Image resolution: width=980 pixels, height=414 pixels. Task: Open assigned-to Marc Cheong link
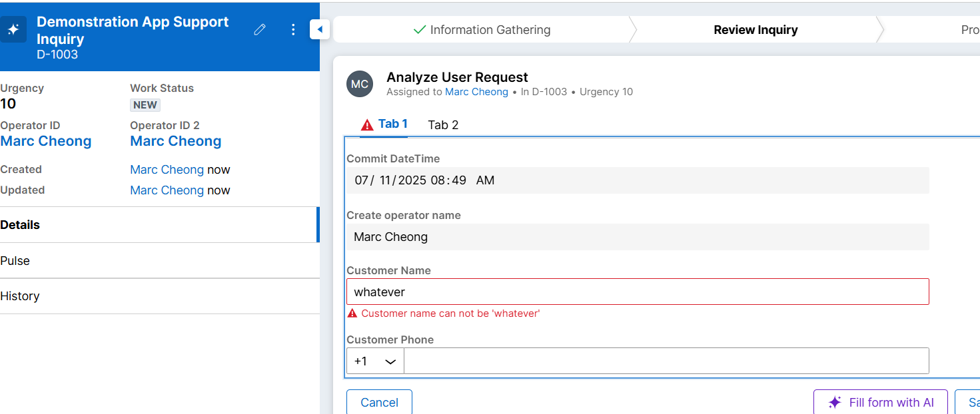click(x=476, y=92)
